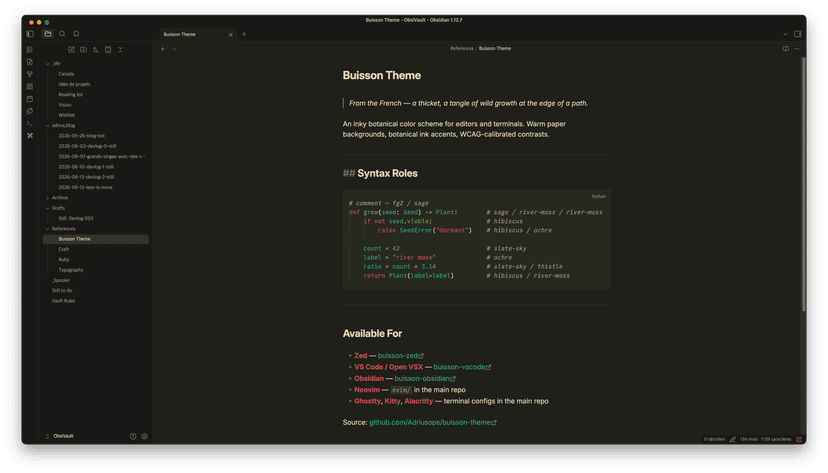Image resolution: width=828 pixels, height=473 pixels.
Task: Auto-reveal the current file in explorer
Action: click(108, 50)
